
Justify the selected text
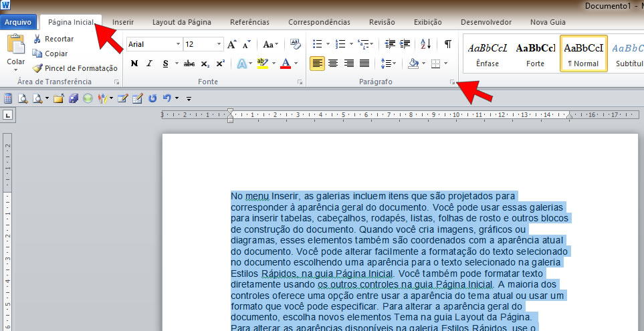click(x=364, y=64)
